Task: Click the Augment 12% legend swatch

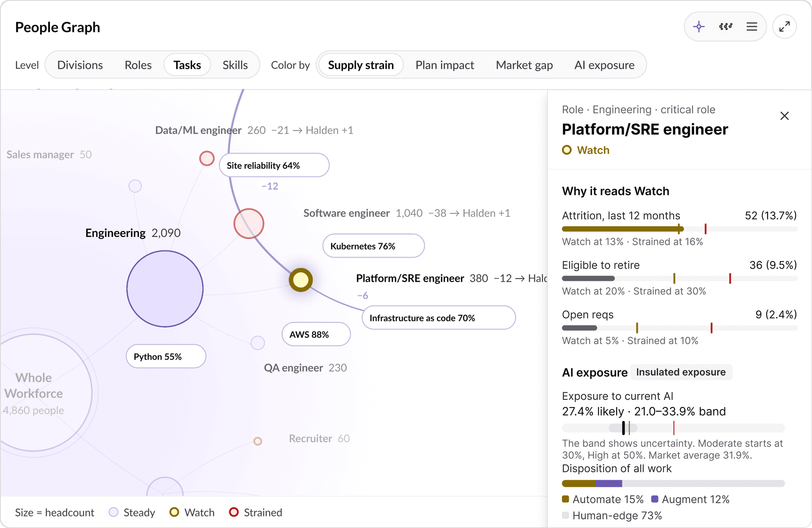Action: point(655,499)
